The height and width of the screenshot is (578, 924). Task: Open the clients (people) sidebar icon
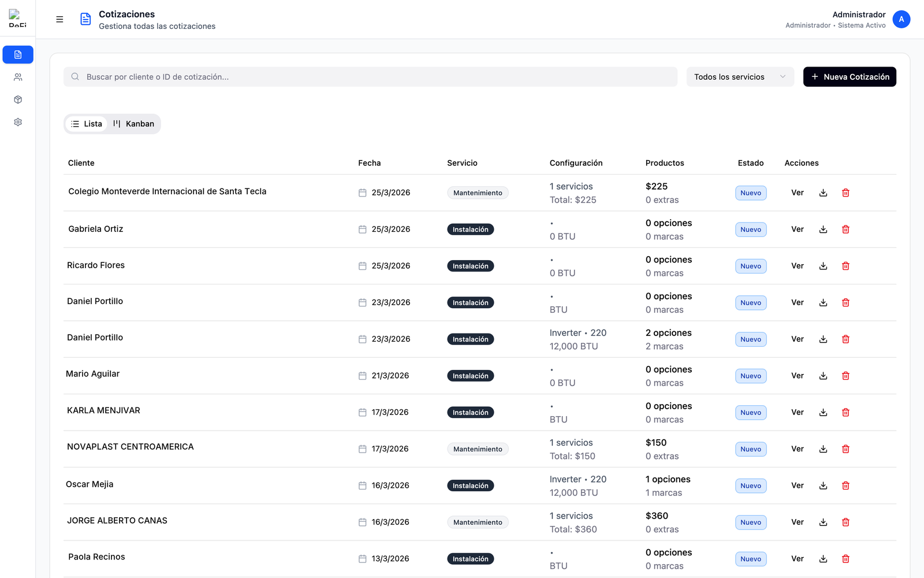[18, 77]
